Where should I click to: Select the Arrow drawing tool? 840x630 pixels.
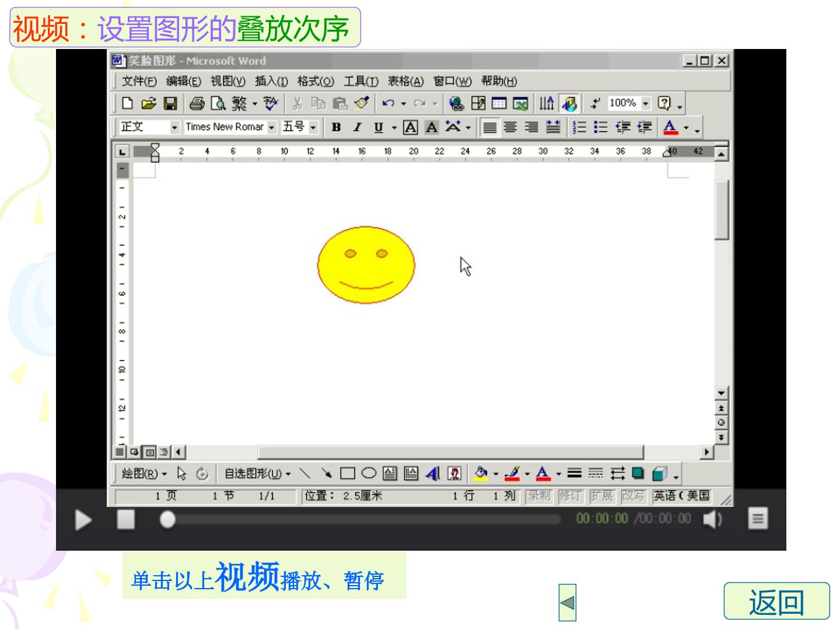(x=327, y=474)
